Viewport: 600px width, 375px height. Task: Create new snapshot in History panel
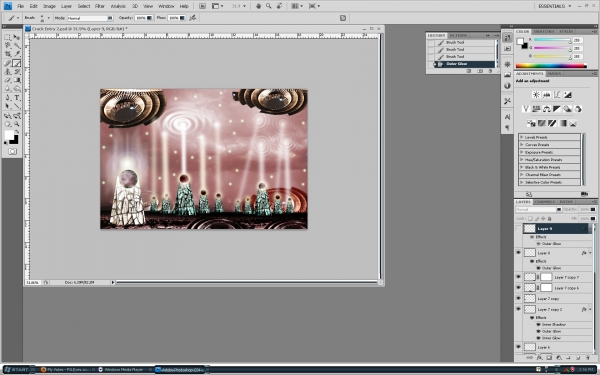coord(480,71)
